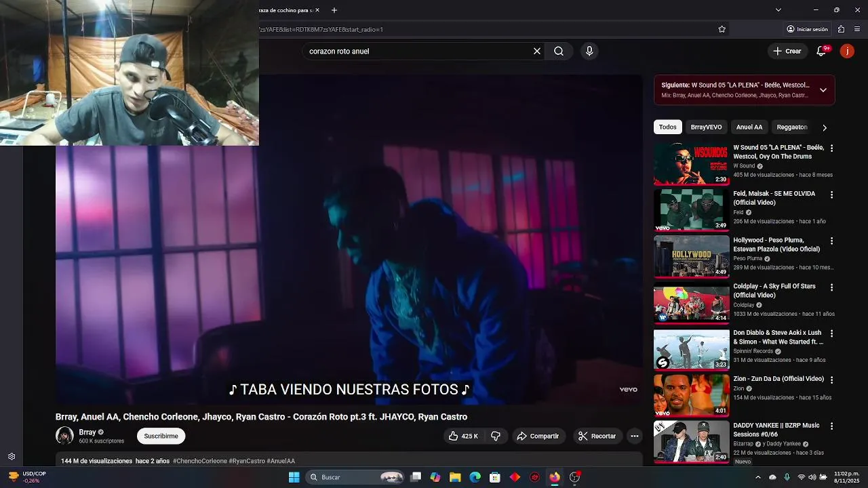This screenshot has width=868, height=488.
Task: Open options for Hollywood Peso Pluma video
Action: point(831,241)
